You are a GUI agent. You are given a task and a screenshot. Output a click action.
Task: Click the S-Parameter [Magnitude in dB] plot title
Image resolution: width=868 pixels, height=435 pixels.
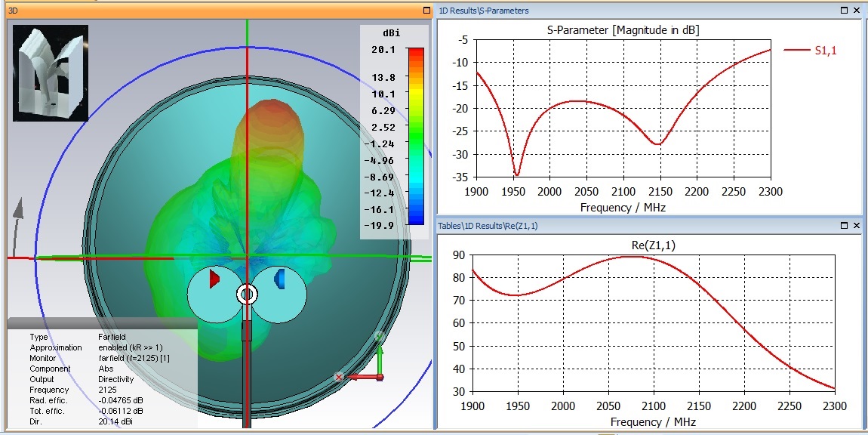pos(622,29)
